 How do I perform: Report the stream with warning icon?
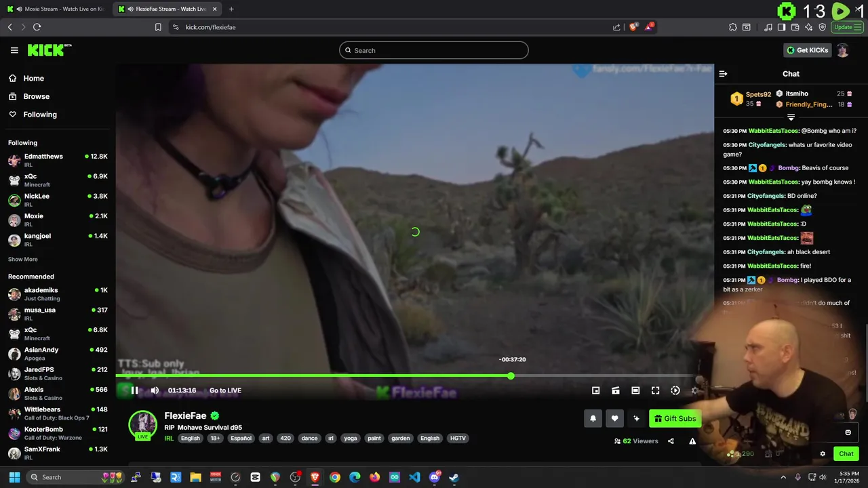[x=692, y=441]
